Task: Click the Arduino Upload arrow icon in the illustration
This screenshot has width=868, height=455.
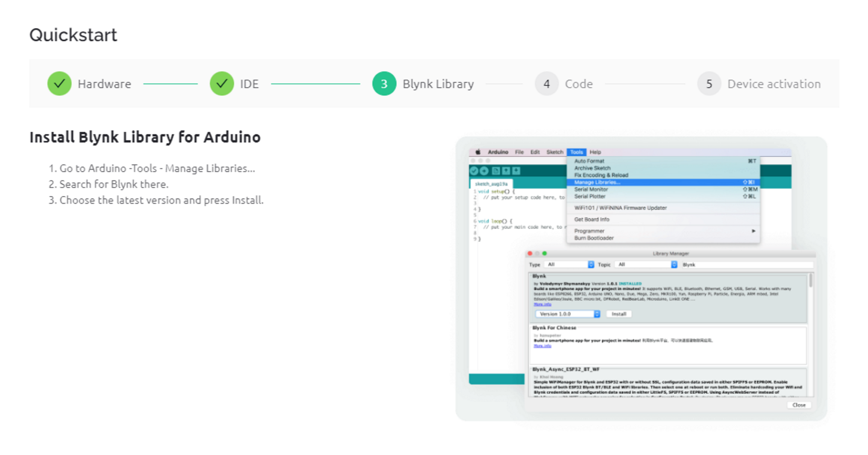Action: click(484, 171)
